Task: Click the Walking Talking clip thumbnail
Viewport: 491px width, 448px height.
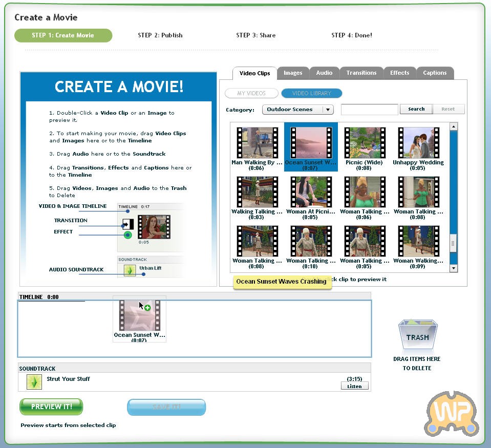Action: click(x=257, y=192)
